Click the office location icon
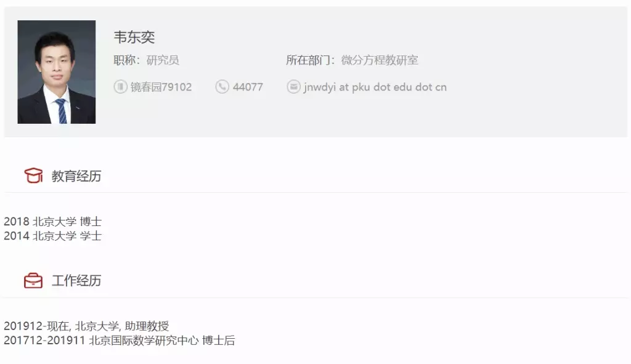The height and width of the screenshot is (364, 631). coord(120,86)
